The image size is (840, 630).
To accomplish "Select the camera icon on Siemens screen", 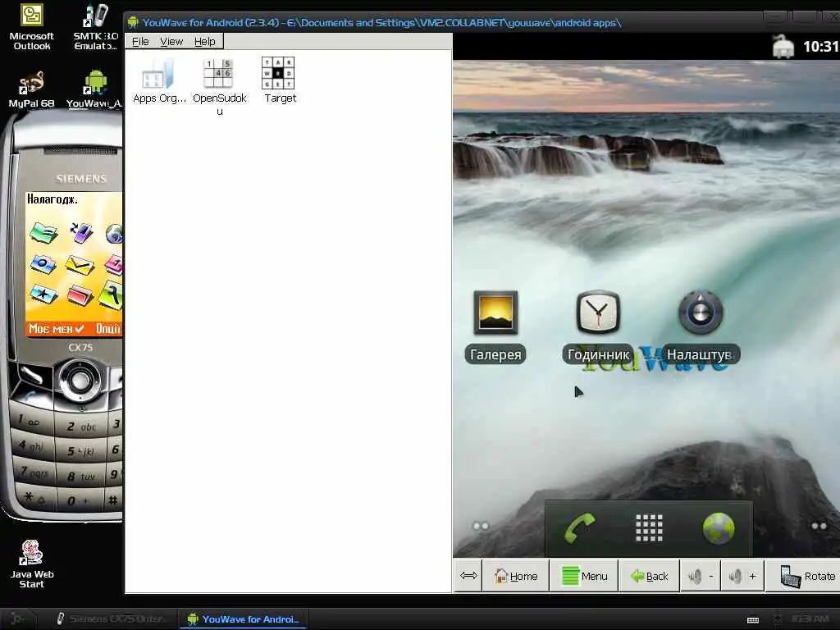I will [x=43, y=265].
